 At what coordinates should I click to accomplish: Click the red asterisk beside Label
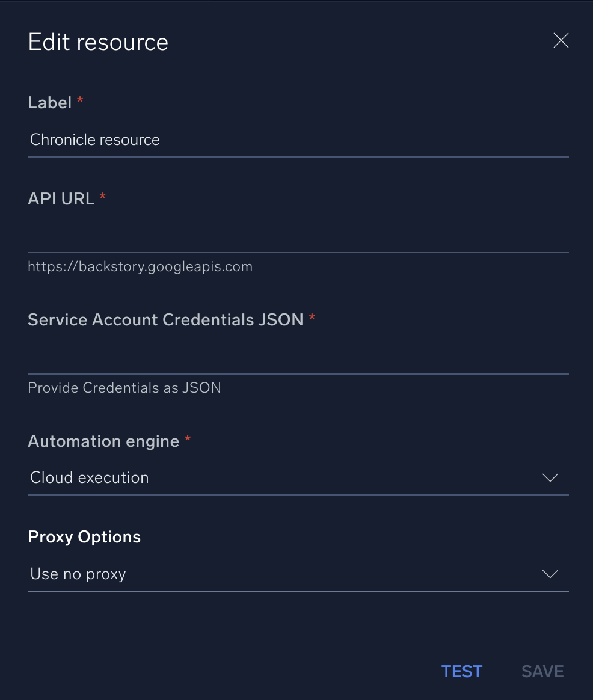[80, 100]
